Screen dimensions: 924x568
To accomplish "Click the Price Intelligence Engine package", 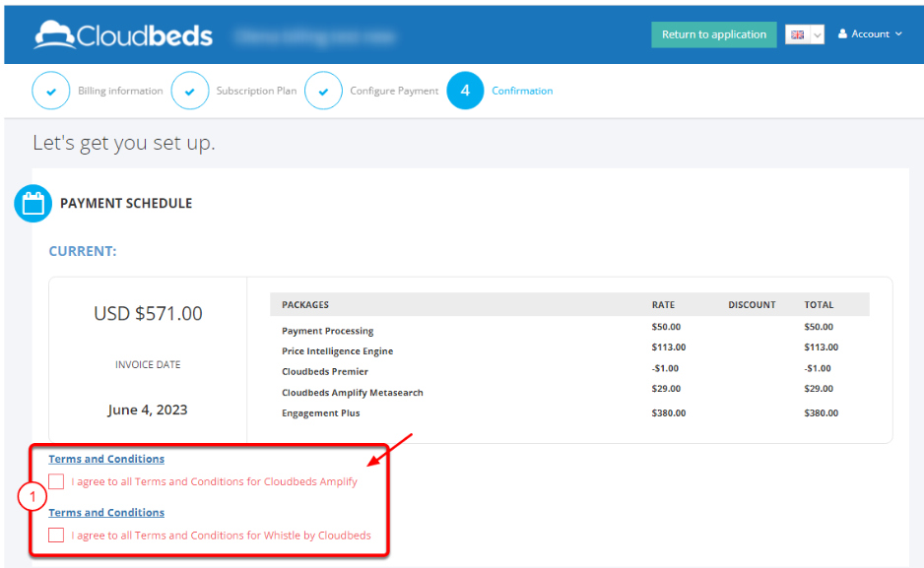I will (337, 350).
